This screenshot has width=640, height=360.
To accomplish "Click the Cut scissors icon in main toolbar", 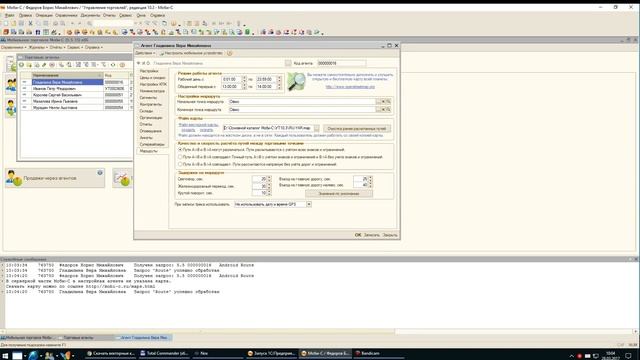I will 30,23.
